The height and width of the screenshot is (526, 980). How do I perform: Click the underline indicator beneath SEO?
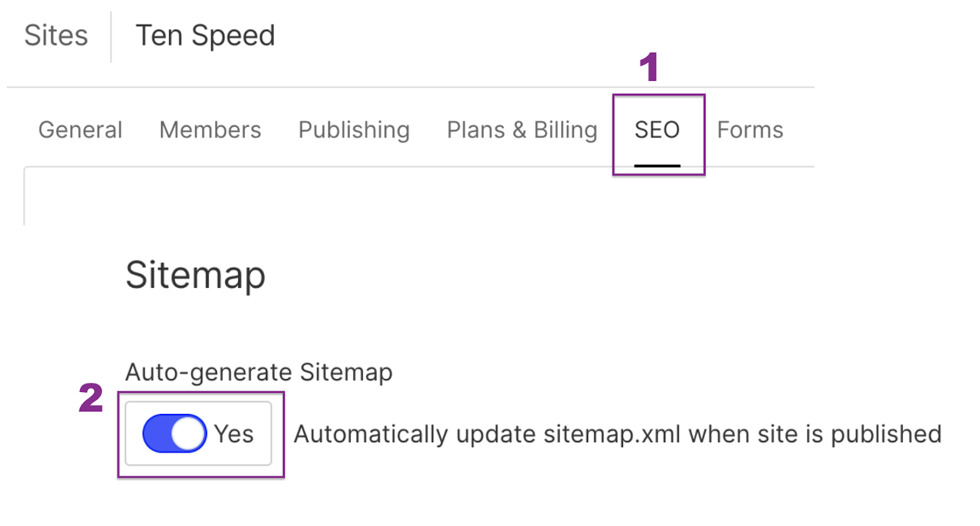click(657, 165)
